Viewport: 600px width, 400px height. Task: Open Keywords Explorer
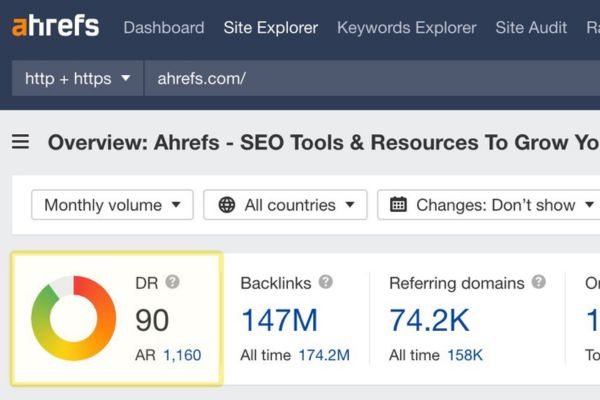coord(407,28)
